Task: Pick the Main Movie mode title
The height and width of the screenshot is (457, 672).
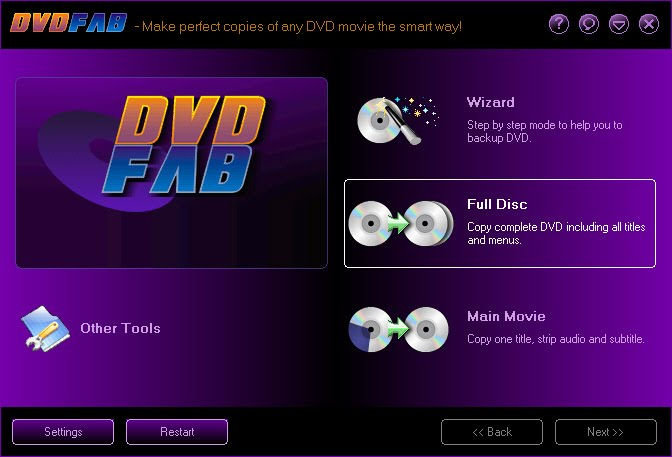Action: click(x=506, y=316)
